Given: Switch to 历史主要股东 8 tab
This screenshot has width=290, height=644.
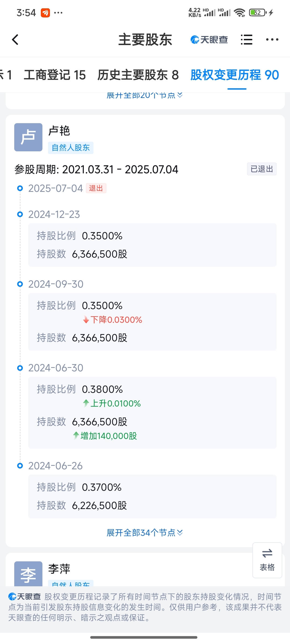Looking at the screenshot, I should tap(138, 75).
